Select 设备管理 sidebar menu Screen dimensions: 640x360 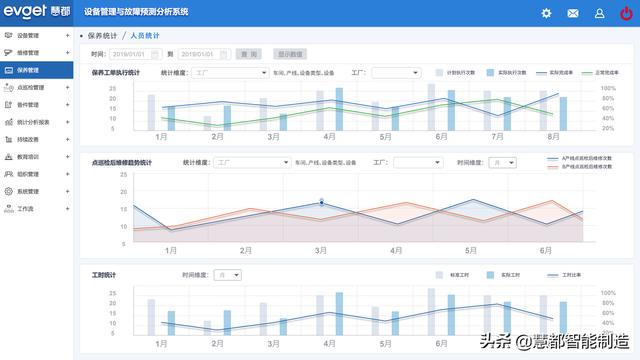point(37,36)
